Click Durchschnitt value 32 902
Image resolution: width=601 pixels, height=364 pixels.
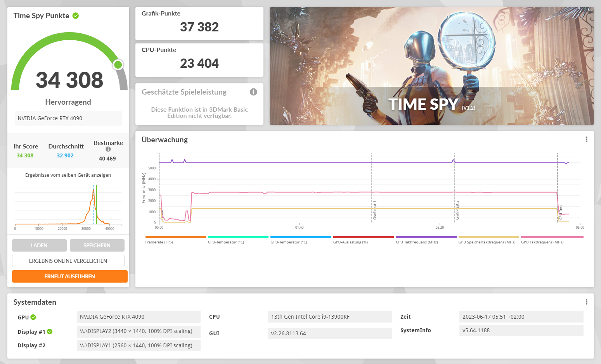coord(65,155)
